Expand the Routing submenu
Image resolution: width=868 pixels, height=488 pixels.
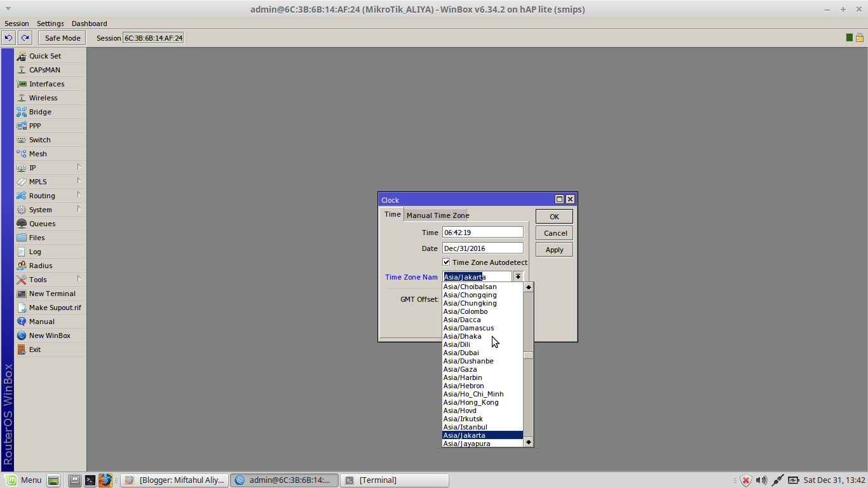[x=50, y=196]
